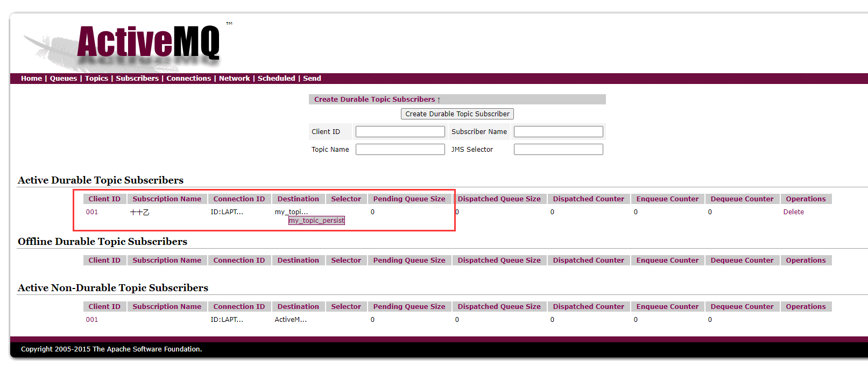Focus the JMS Selector input field
868x387 pixels.
pos(559,150)
